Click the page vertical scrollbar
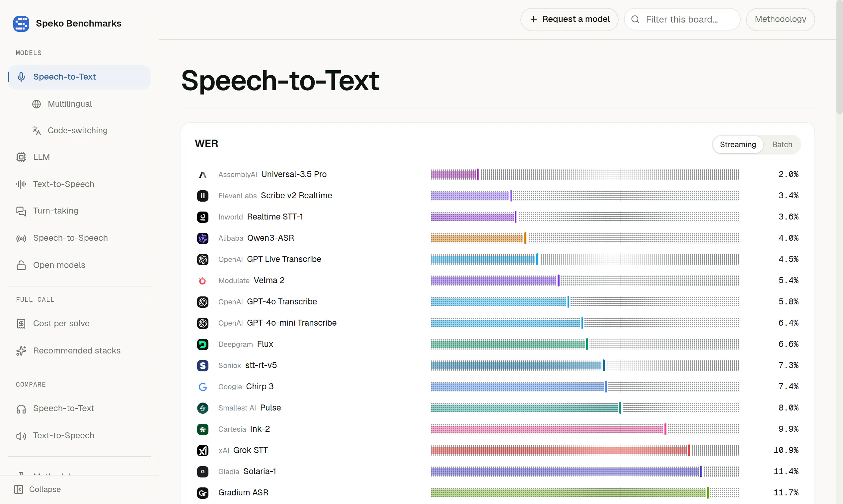This screenshot has width=843, height=504. (x=840, y=56)
